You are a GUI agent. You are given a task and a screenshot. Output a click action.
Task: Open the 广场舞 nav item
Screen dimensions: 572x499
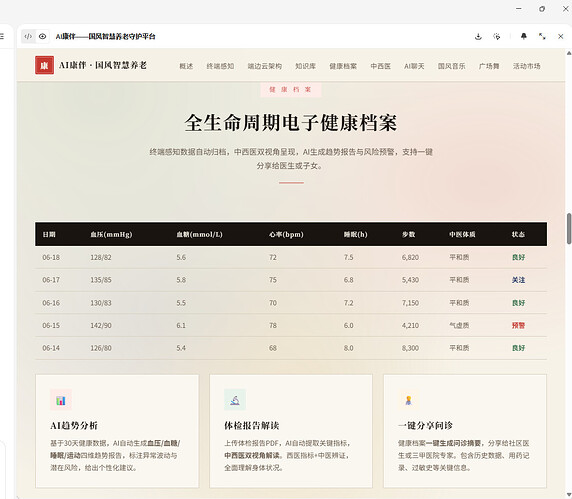click(489, 66)
